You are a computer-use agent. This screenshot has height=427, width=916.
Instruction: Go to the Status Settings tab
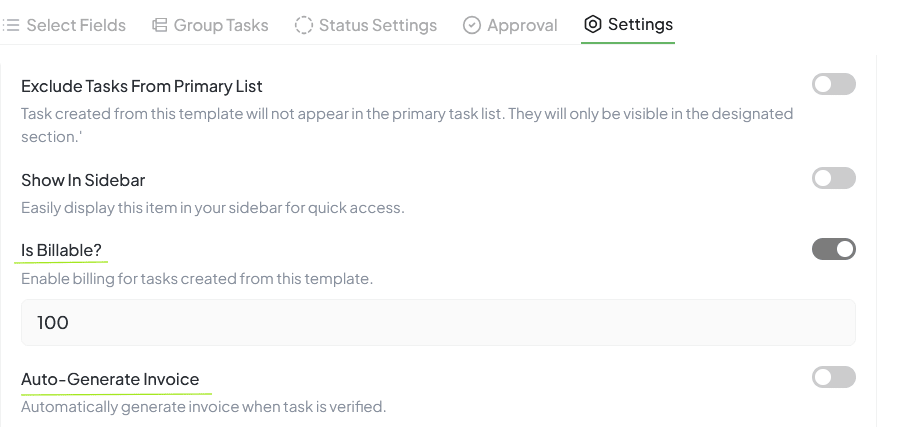click(x=377, y=25)
